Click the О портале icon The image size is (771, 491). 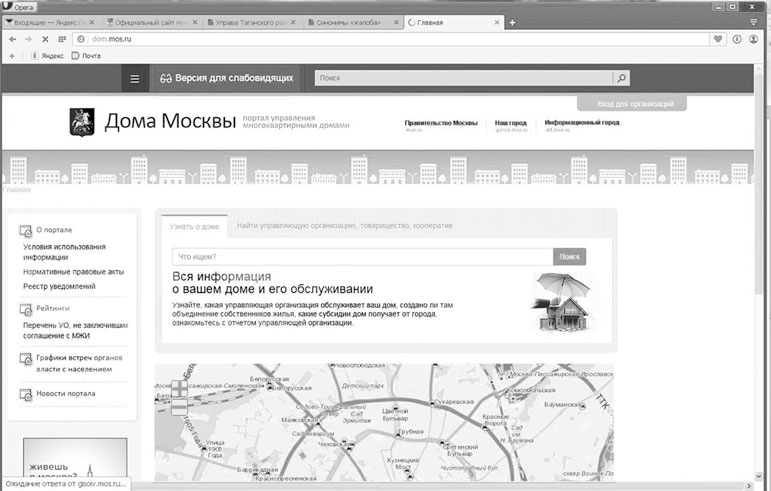click(x=26, y=231)
